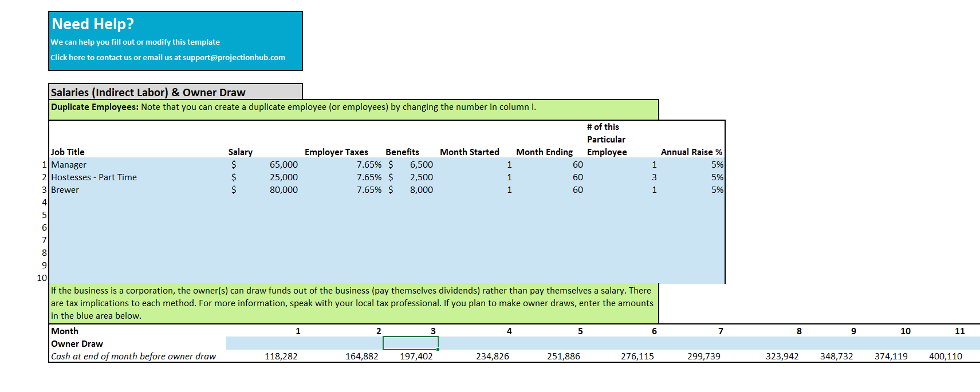Viewport: 980px width, 392px height.
Task: Select the cash value 400,110
Action: [x=946, y=357]
